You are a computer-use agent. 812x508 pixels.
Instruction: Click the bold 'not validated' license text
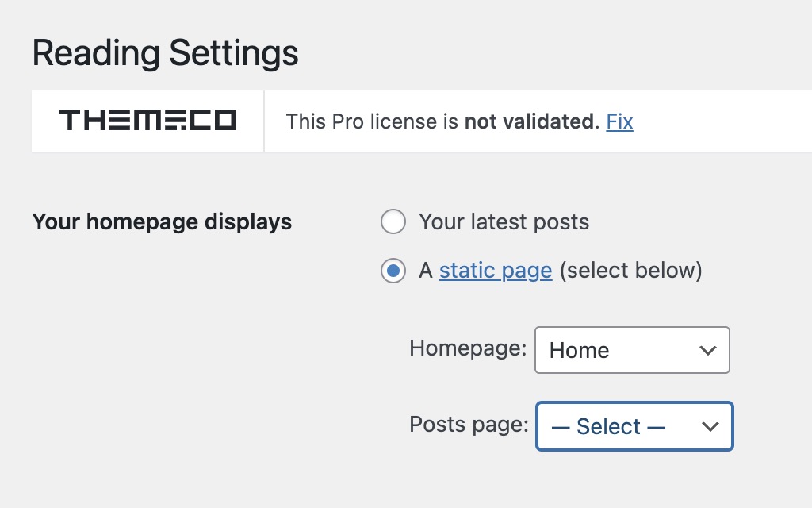coord(529,121)
